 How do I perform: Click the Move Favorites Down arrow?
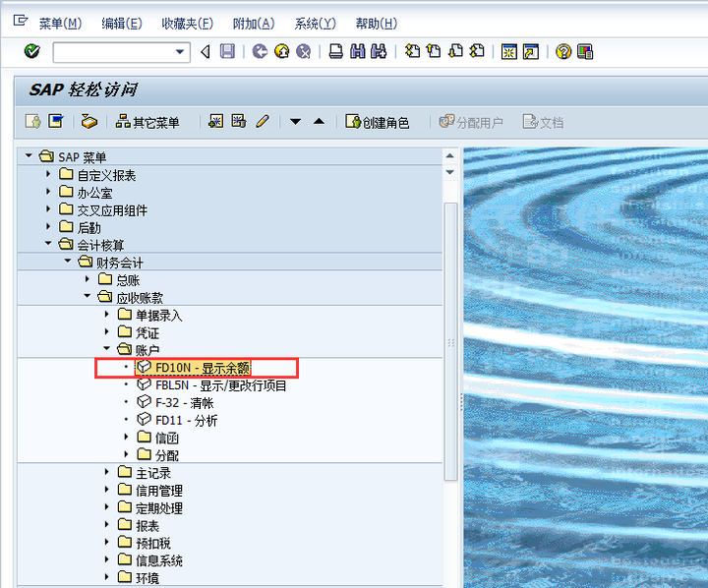tap(295, 122)
